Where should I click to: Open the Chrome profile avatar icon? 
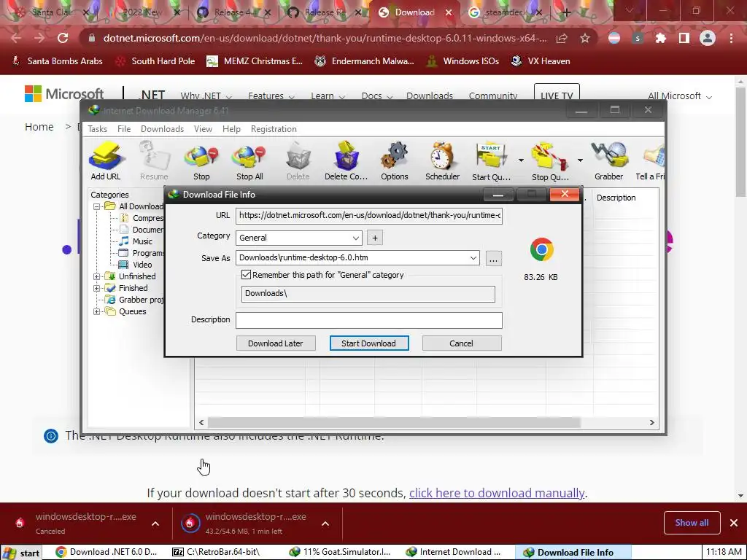tap(708, 38)
